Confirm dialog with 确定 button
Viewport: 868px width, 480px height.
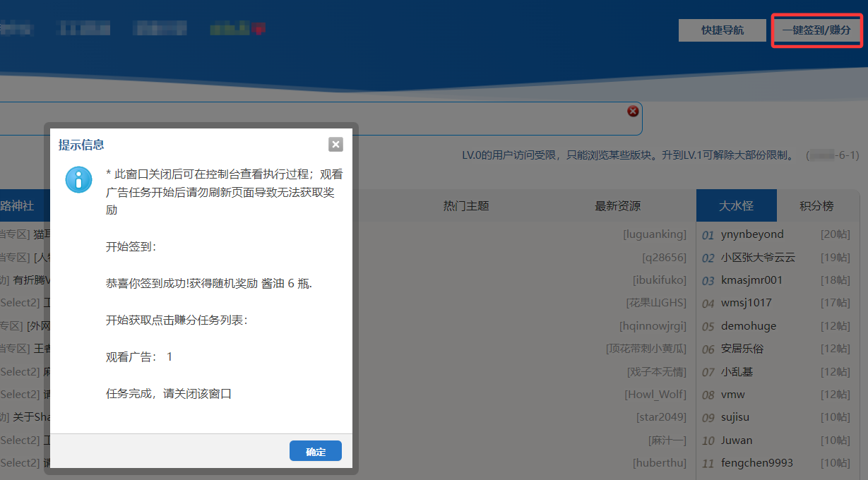pos(316,451)
